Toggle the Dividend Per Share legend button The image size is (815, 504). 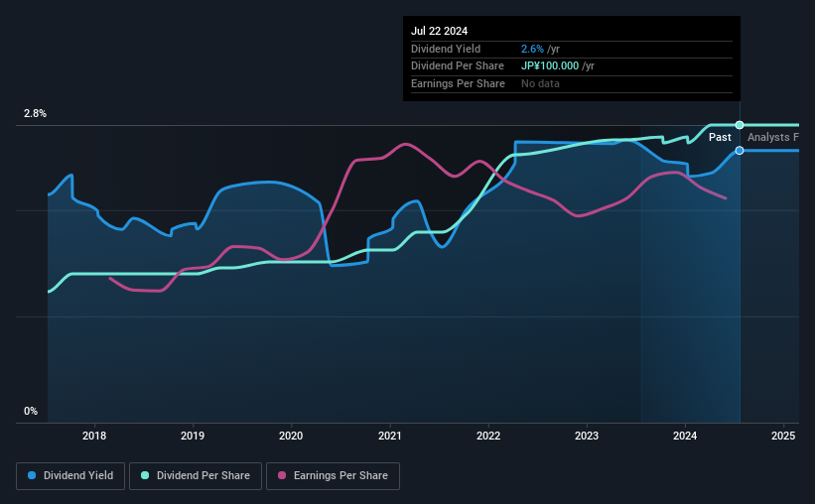196,476
